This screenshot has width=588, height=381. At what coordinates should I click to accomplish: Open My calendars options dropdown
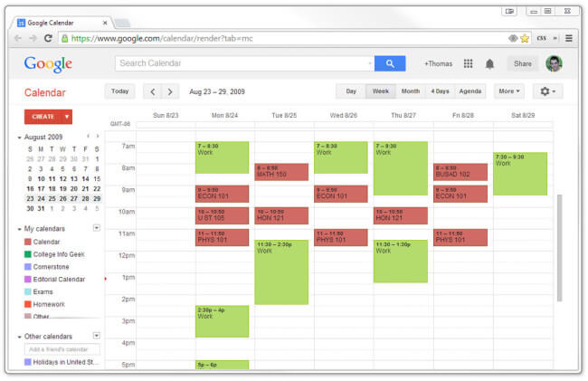97,228
